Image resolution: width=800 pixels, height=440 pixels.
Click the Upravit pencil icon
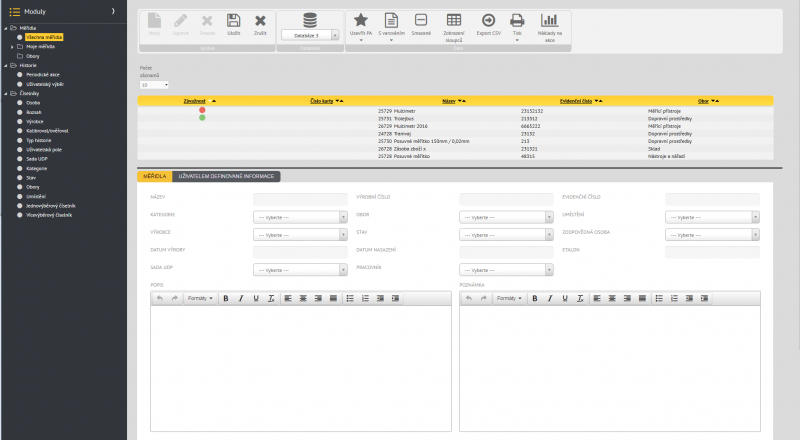[181, 21]
